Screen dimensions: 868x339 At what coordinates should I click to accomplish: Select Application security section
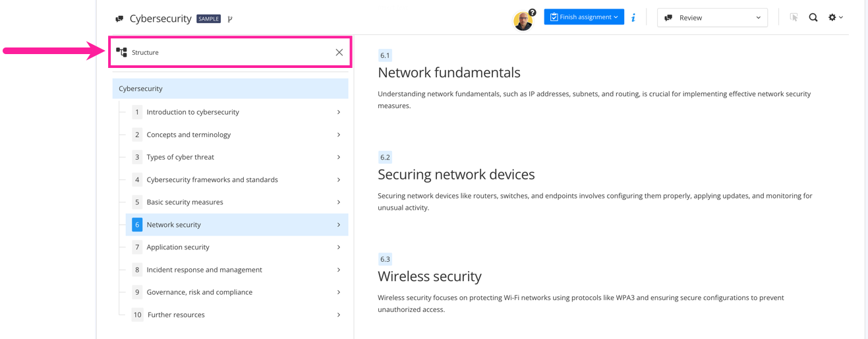(178, 247)
